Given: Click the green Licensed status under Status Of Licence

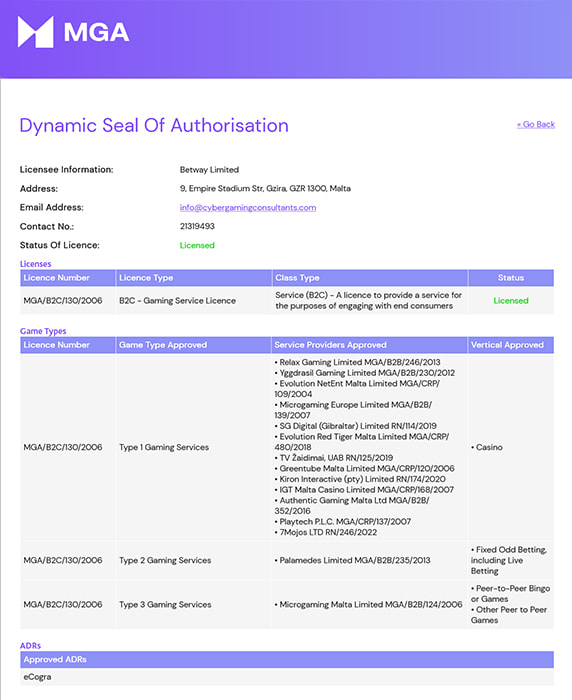Looking at the screenshot, I should pos(197,246).
